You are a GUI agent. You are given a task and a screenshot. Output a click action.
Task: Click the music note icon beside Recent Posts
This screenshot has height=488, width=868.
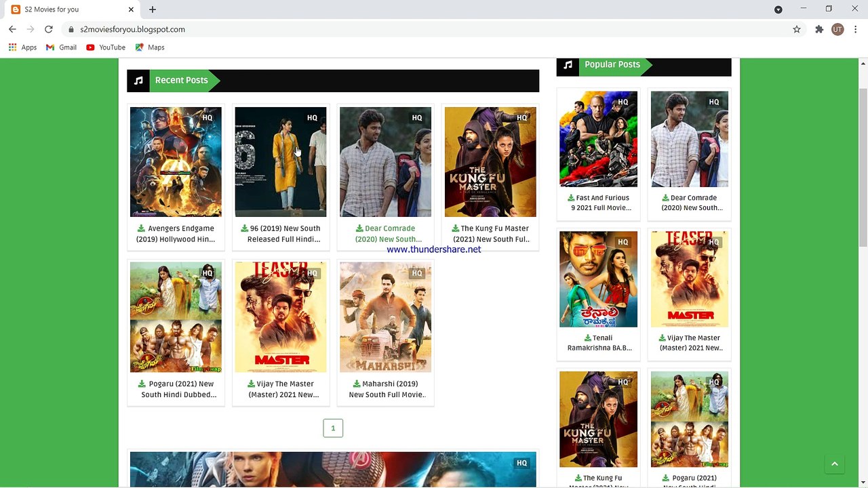[x=138, y=81]
